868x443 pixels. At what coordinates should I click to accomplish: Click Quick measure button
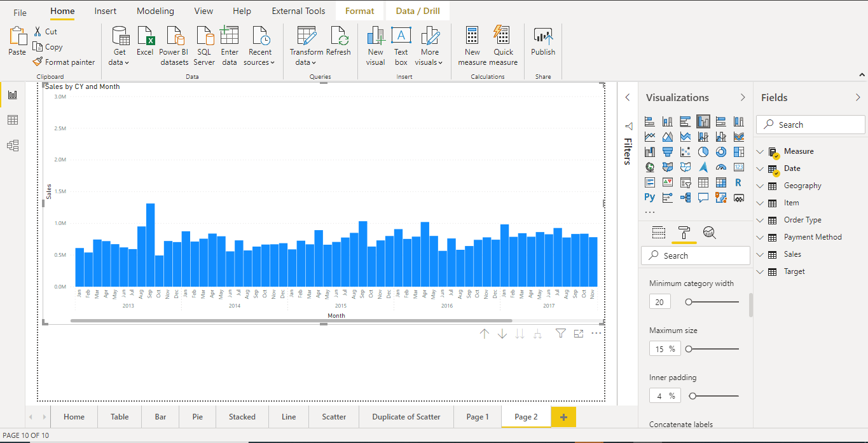[503, 46]
